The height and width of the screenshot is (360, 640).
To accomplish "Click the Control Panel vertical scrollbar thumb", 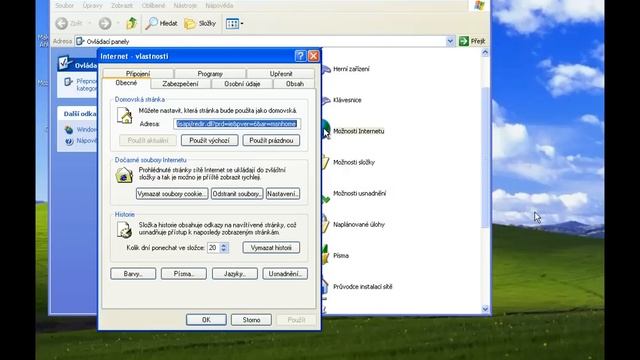I will 485,157.
